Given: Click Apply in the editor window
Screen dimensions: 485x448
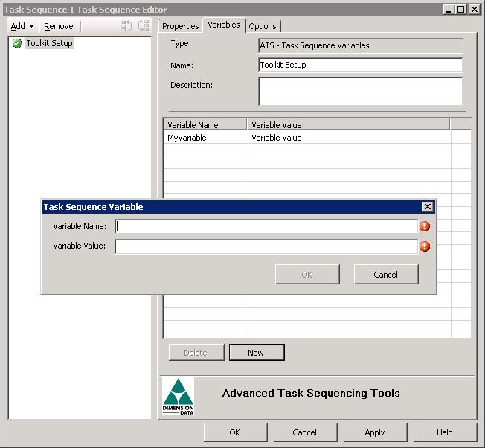Looking at the screenshot, I should click(375, 432).
